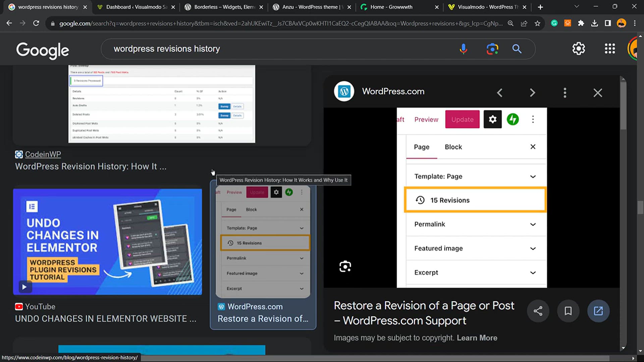Close the Anzu WordPress theme tab

[x=349, y=7]
